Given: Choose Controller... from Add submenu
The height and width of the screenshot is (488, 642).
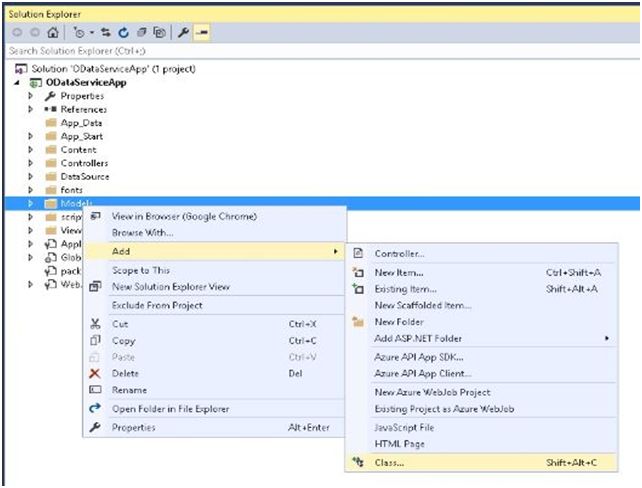Looking at the screenshot, I should point(399,254).
